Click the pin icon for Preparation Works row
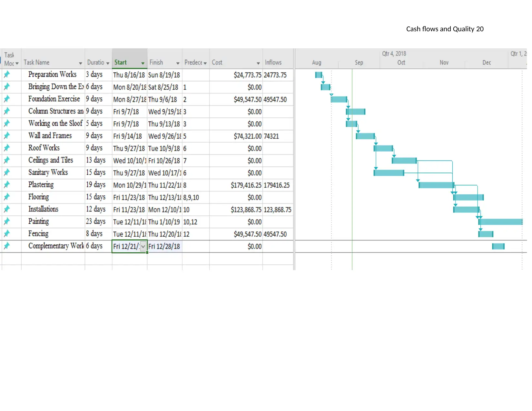Viewport: 532px width, 411px height. 7,75
